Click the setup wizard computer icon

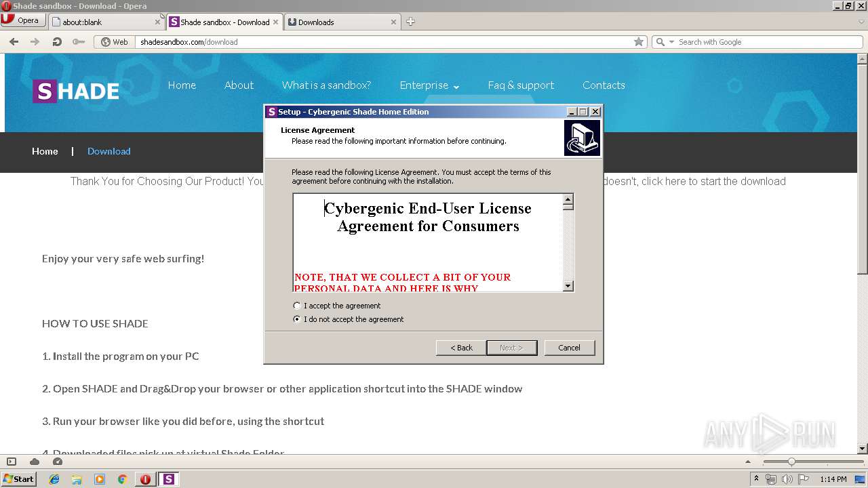pyautogui.click(x=582, y=138)
